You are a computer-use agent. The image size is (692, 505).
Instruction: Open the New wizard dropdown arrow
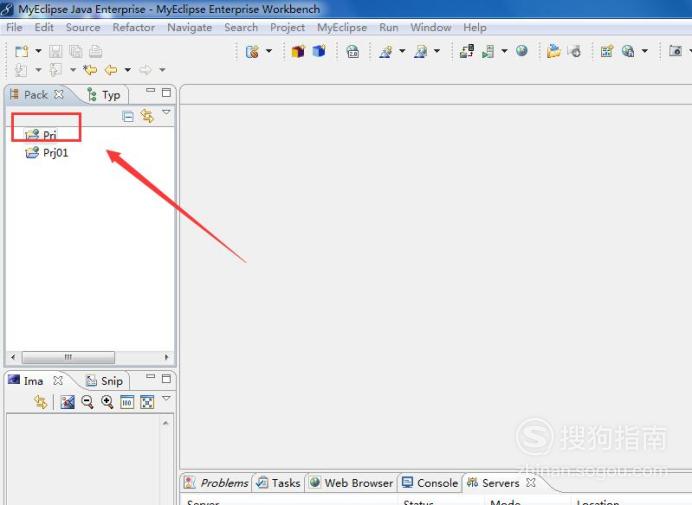[38, 51]
